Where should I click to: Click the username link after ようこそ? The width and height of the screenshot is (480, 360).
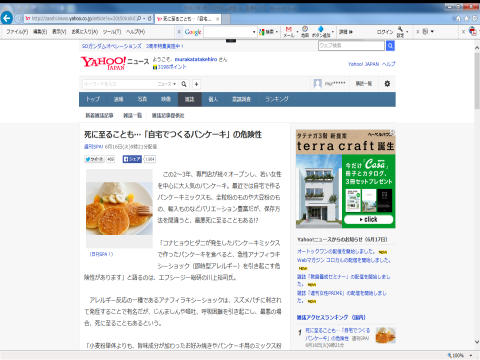click(x=196, y=59)
